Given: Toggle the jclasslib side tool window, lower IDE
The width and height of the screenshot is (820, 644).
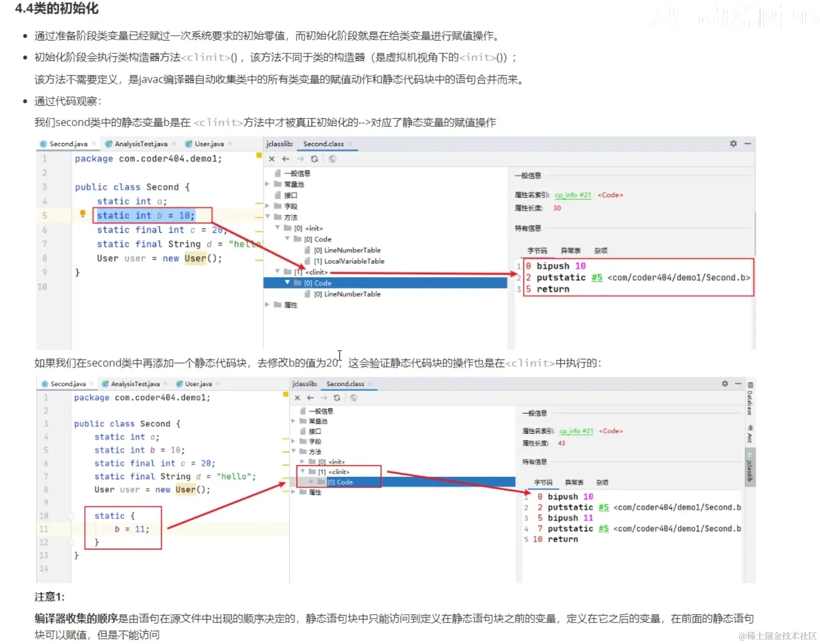Looking at the screenshot, I should pyautogui.click(x=750, y=466).
